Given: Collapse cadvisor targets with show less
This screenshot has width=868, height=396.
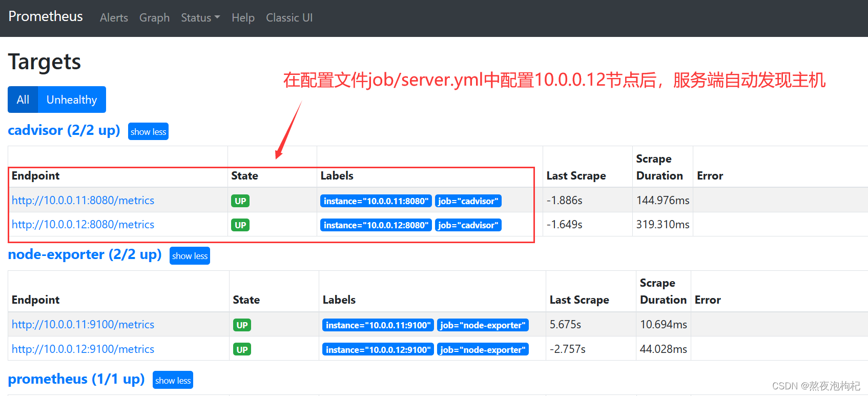Looking at the screenshot, I should [x=148, y=131].
